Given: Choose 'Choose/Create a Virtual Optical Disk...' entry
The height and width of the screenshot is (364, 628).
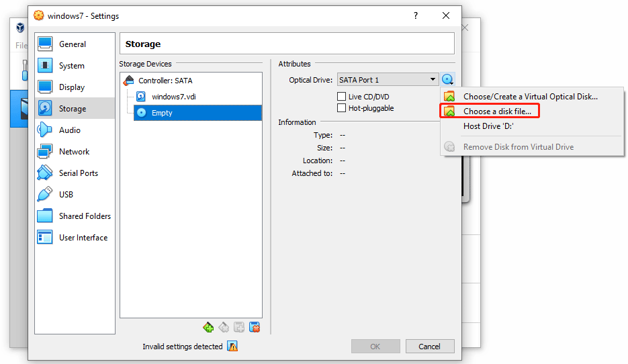Looking at the screenshot, I should click(x=531, y=97).
